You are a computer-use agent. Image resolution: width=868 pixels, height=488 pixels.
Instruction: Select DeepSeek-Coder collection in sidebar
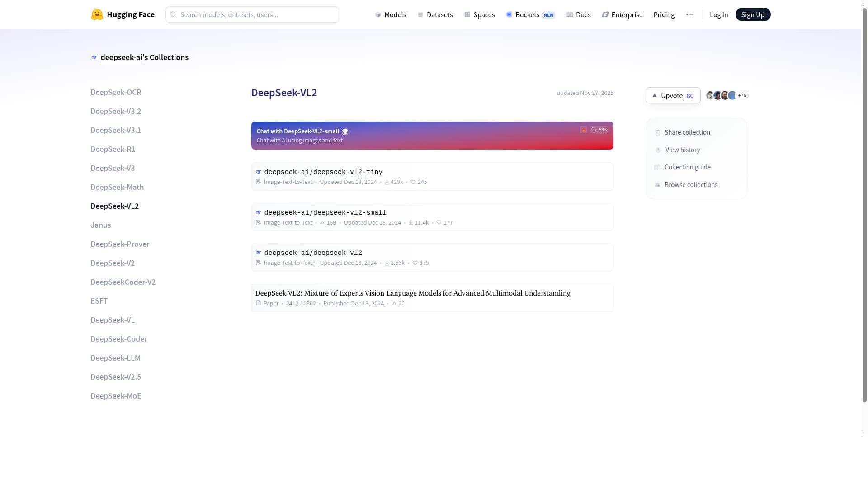point(119,339)
